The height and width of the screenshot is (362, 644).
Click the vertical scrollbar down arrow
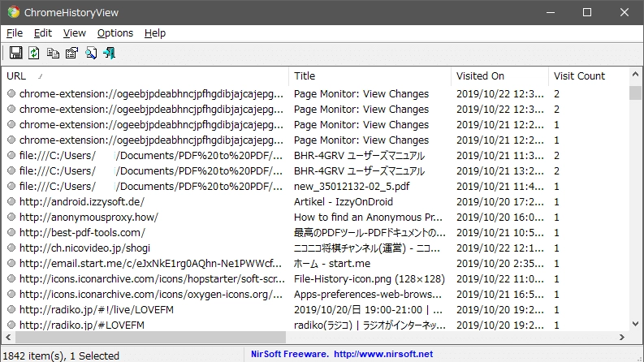click(x=635, y=324)
